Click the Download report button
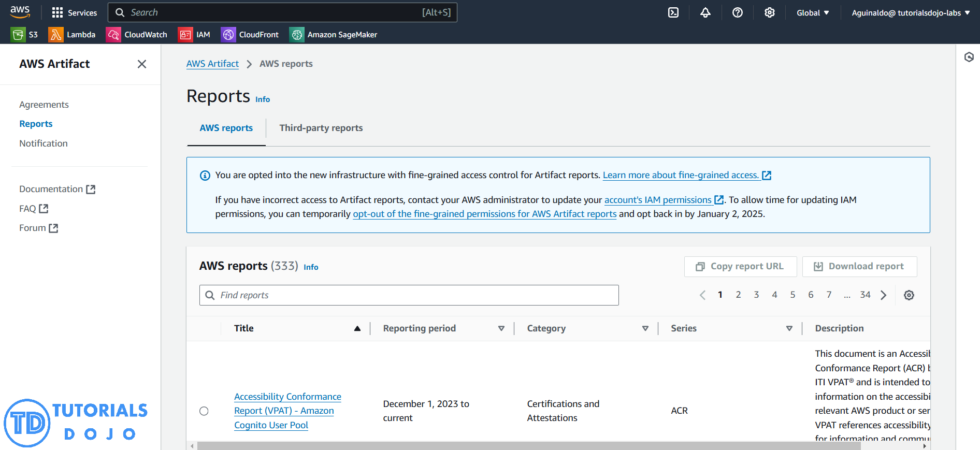Screen dimensions: 980x450 [859, 266]
